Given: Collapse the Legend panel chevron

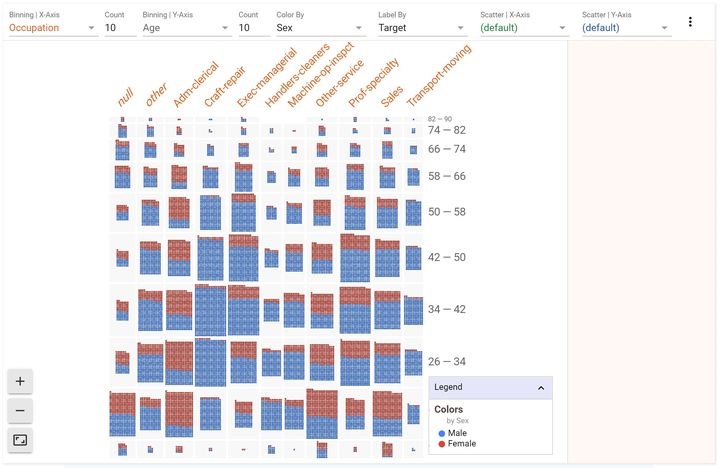Looking at the screenshot, I should click(541, 388).
